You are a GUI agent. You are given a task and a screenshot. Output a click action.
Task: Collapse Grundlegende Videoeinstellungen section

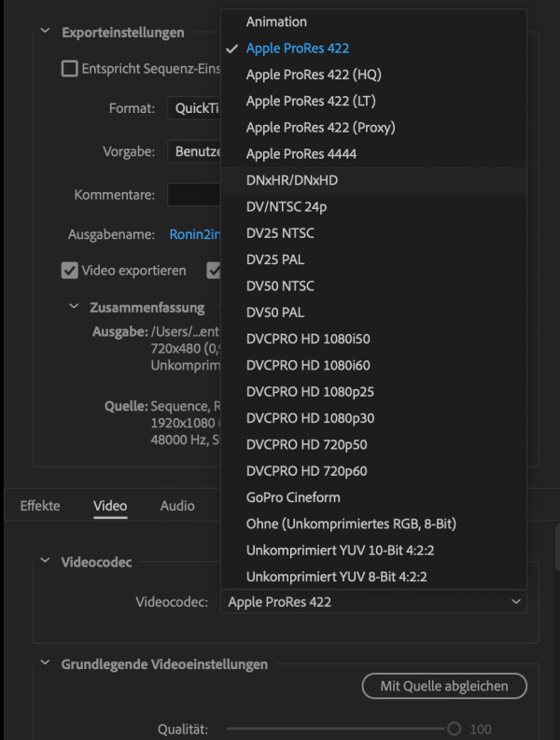pyautogui.click(x=46, y=663)
